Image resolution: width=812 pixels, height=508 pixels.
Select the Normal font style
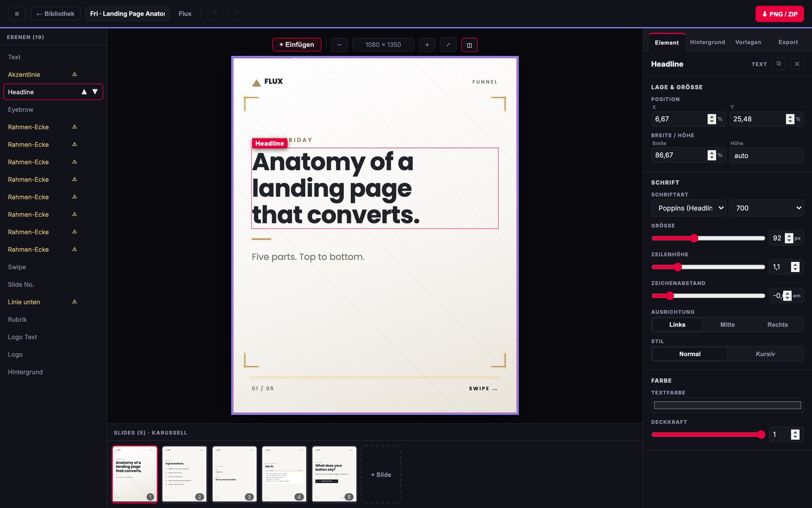point(690,354)
